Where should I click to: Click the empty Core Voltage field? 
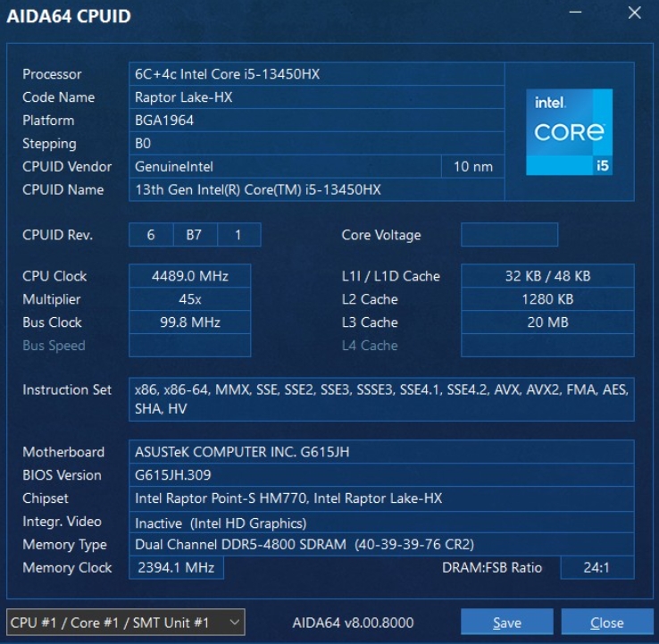509,235
